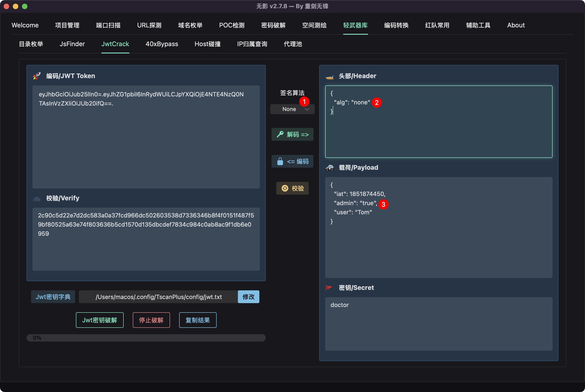Click the 签名算法 label
This screenshot has width=585, height=392.
point(292,93)
